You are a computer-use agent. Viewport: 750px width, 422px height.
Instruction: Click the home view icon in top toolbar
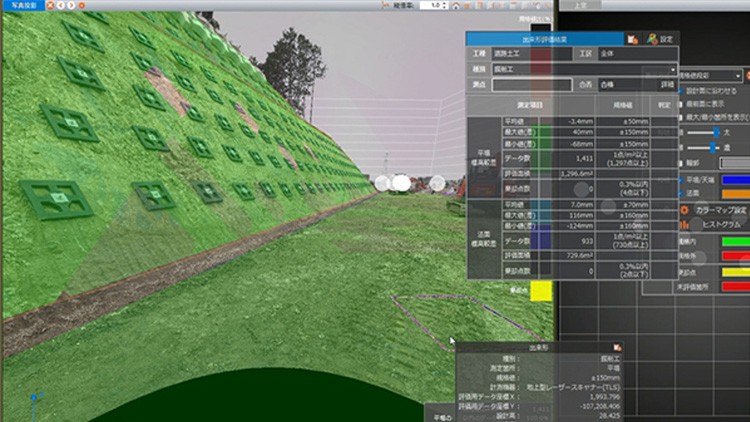[456, 5]
